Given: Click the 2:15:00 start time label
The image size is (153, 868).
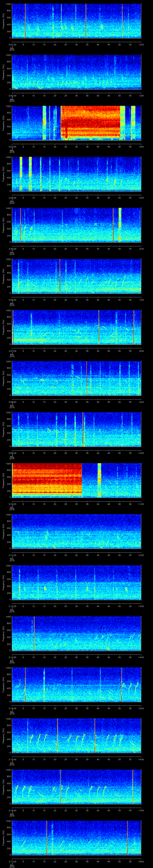Looking at the screenshot, I should pyautogui.click(x=12, y=759).
